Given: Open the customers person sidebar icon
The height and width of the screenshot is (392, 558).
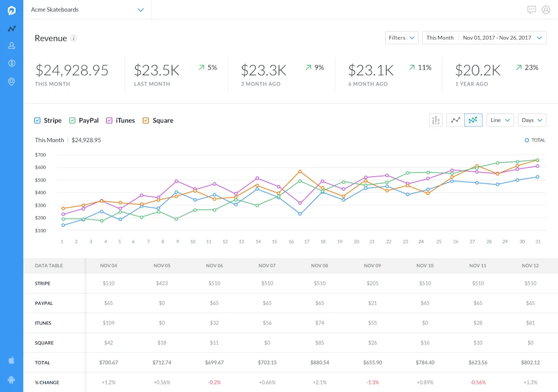Looking at the screenshot, I should tap(12, 46).
